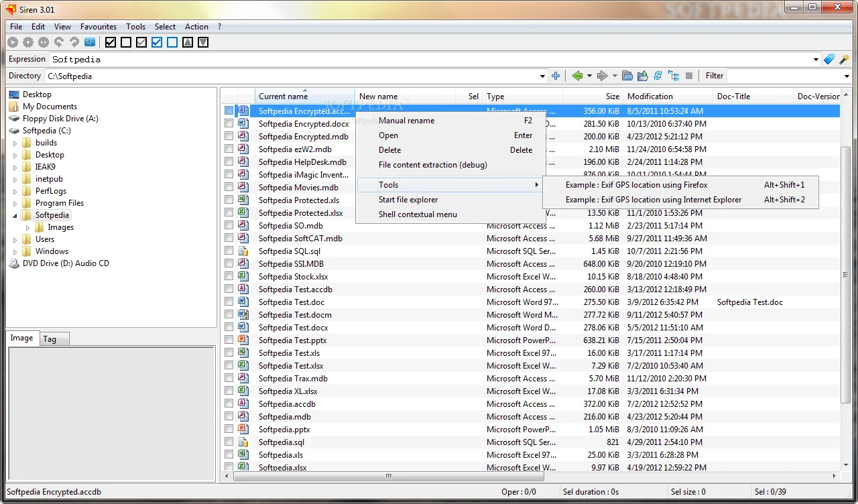
Task: Open the Expression history dropdown arrow
Action: [816, 59]
